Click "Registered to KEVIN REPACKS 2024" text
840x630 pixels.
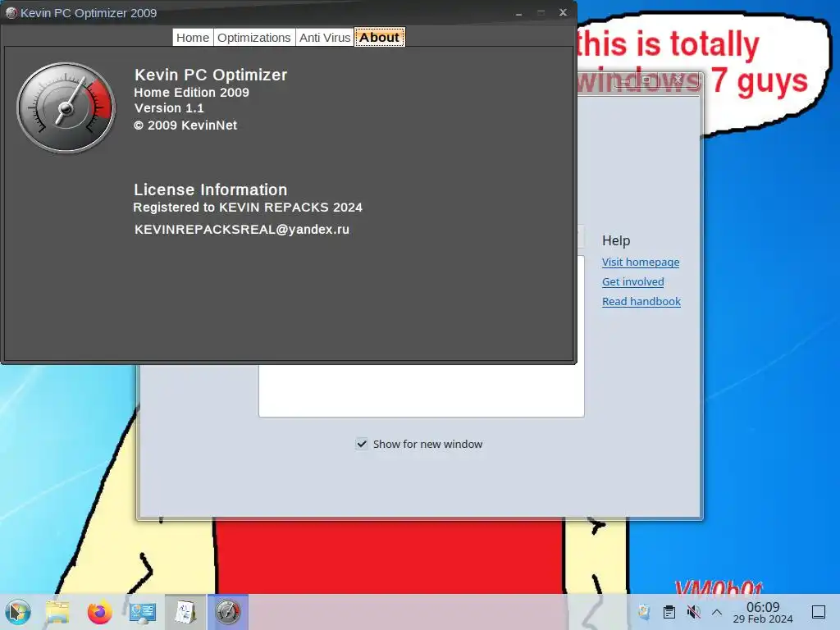[x=248, y=208]
